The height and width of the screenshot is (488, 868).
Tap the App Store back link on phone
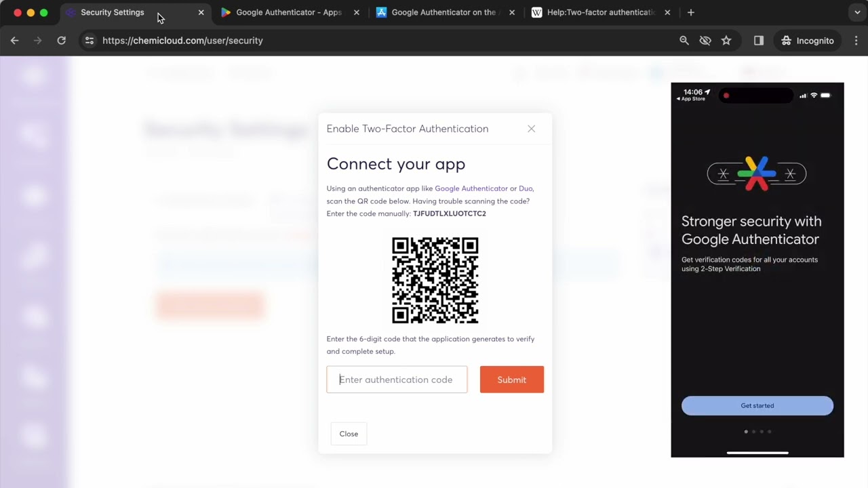pyautogui.click(x=690, y=99)
